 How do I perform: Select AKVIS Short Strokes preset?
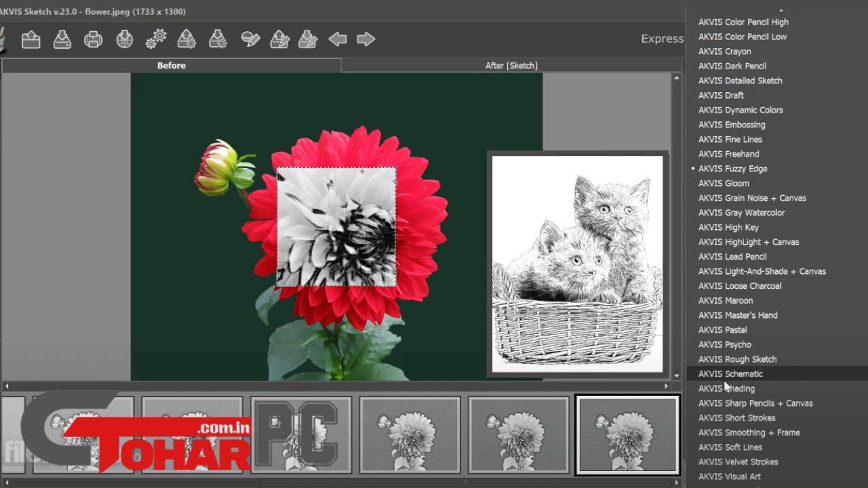tap(736, 418)
